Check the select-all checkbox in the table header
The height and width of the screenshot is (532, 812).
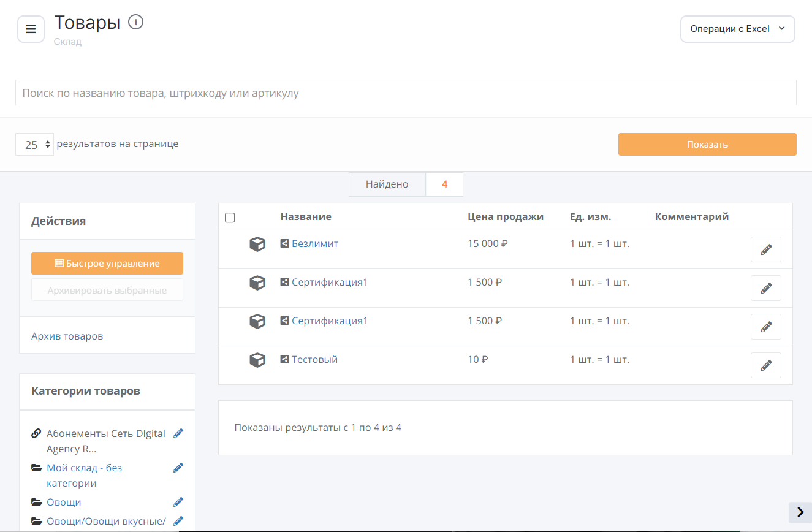[230, 217]
